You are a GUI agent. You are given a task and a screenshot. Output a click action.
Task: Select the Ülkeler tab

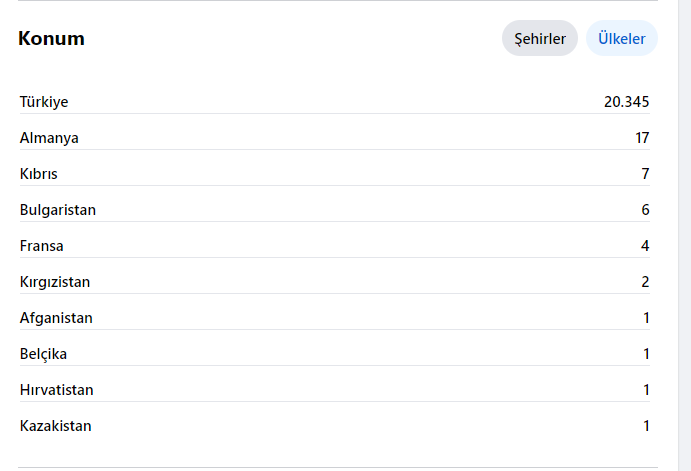[621, 38]
